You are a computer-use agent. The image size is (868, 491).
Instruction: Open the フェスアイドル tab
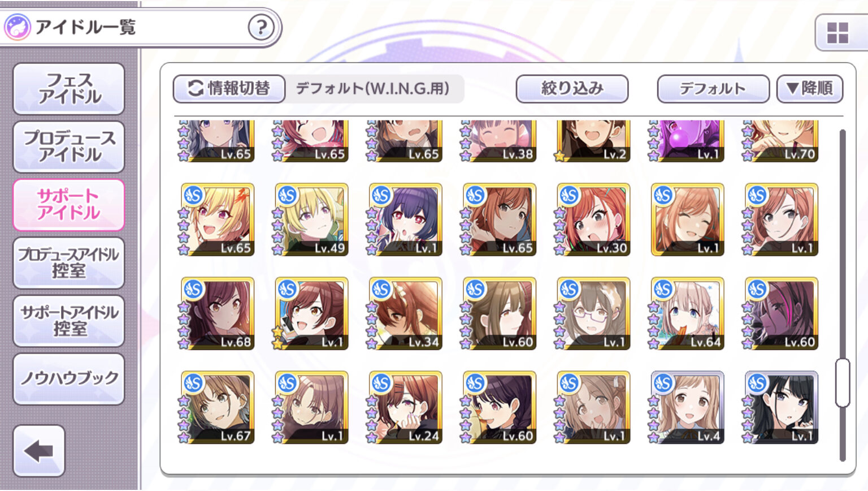point(69,89)
